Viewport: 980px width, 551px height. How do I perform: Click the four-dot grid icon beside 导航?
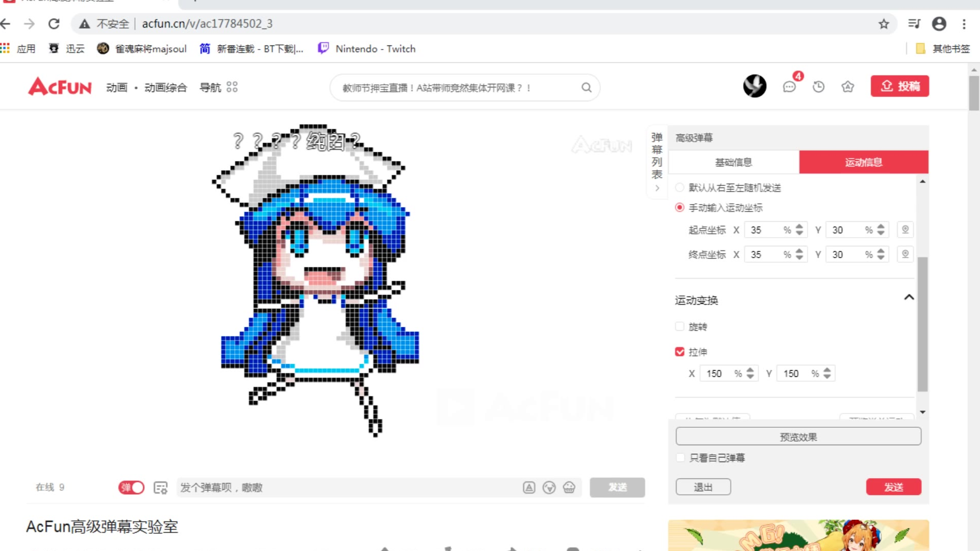(x=232, y=87)
